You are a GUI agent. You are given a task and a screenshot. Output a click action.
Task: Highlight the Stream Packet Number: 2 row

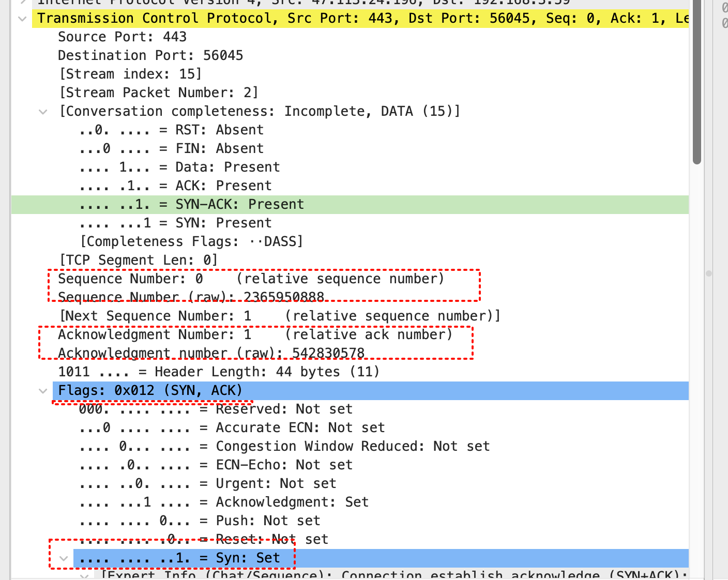159,93
